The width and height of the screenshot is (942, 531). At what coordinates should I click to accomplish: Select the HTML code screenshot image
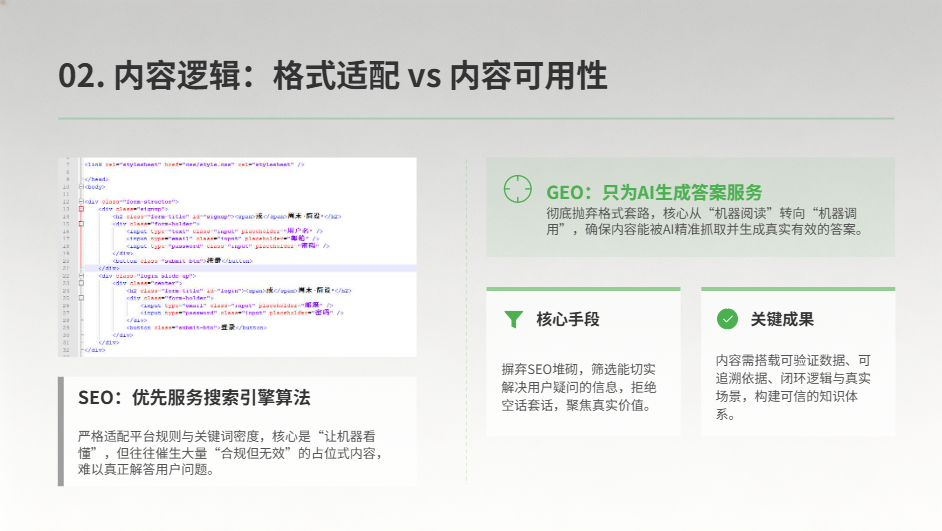click(x=237, y=257)
